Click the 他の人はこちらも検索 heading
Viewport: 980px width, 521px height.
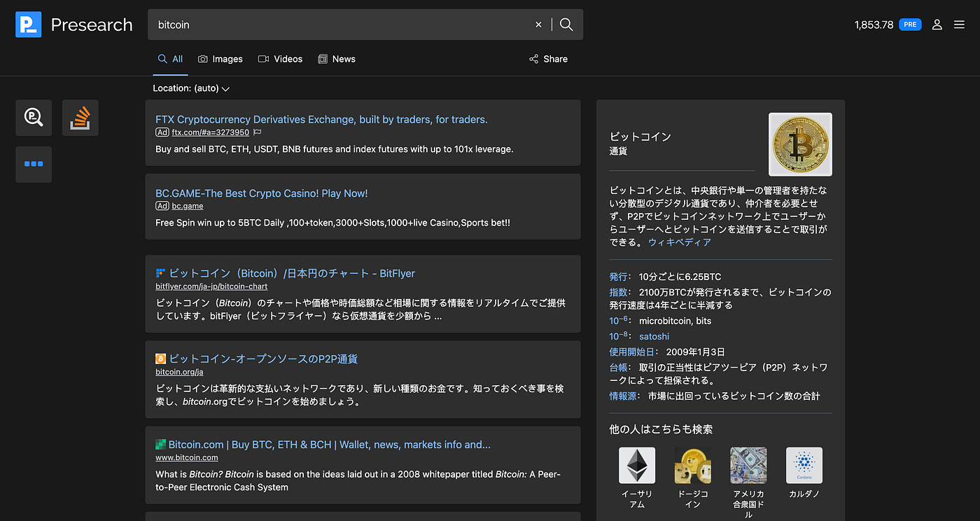661,429
